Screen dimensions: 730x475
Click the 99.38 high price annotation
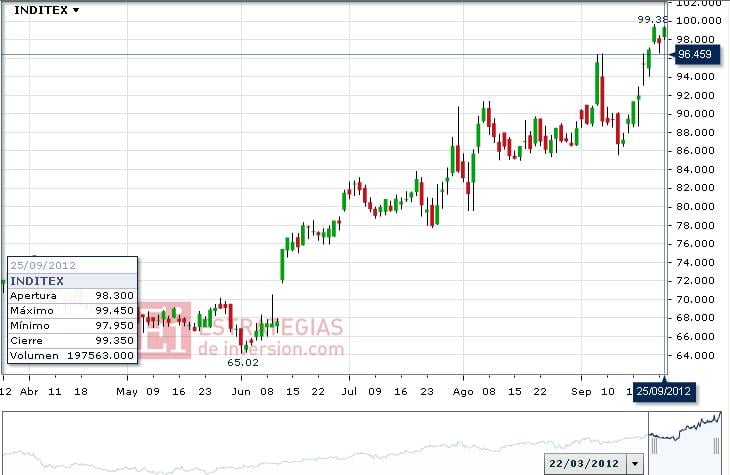click(x=652, y=20)
